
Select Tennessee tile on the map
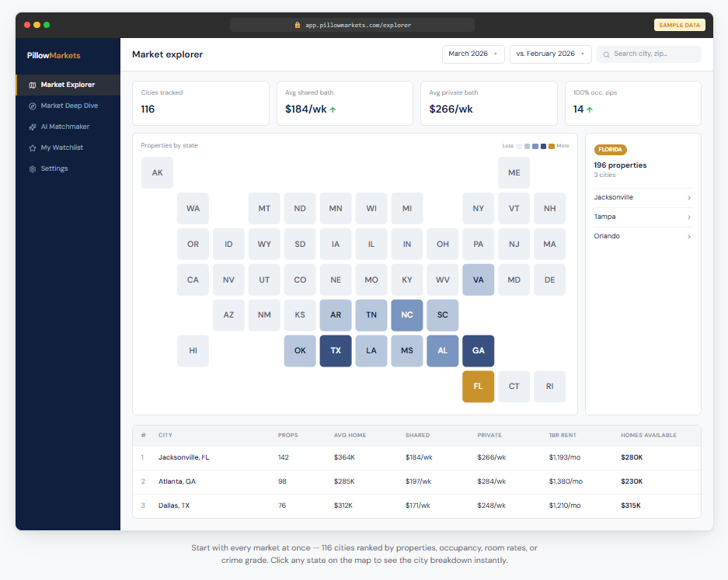(x=371, y=315)
